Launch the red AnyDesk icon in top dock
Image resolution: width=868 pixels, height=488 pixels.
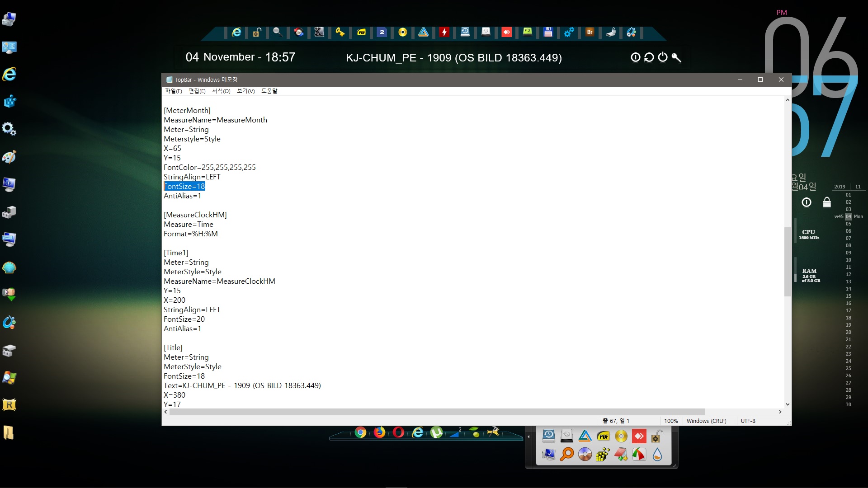coord(507,32)
